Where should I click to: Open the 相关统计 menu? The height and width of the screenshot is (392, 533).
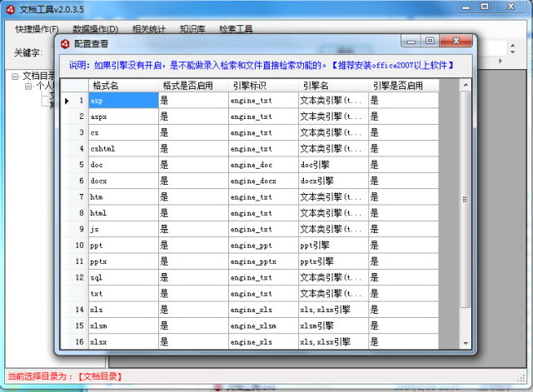point(148,29)
